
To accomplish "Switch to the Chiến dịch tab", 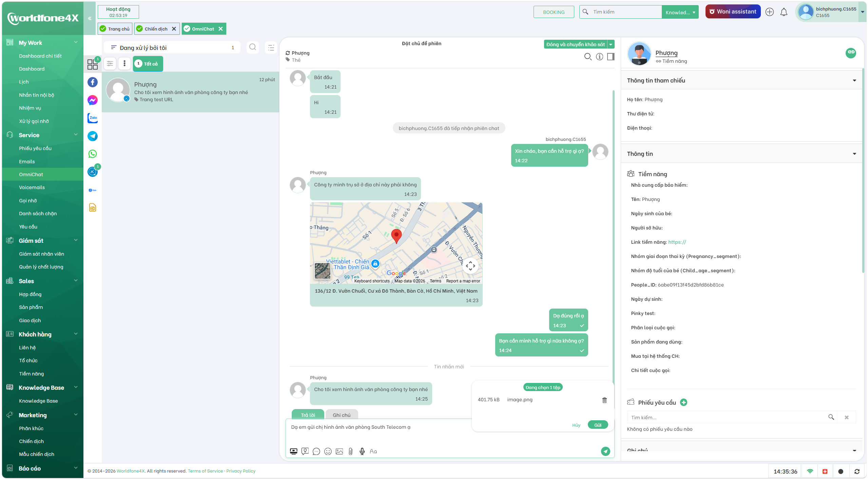I will pyautogui.click(x=156, y=29).
